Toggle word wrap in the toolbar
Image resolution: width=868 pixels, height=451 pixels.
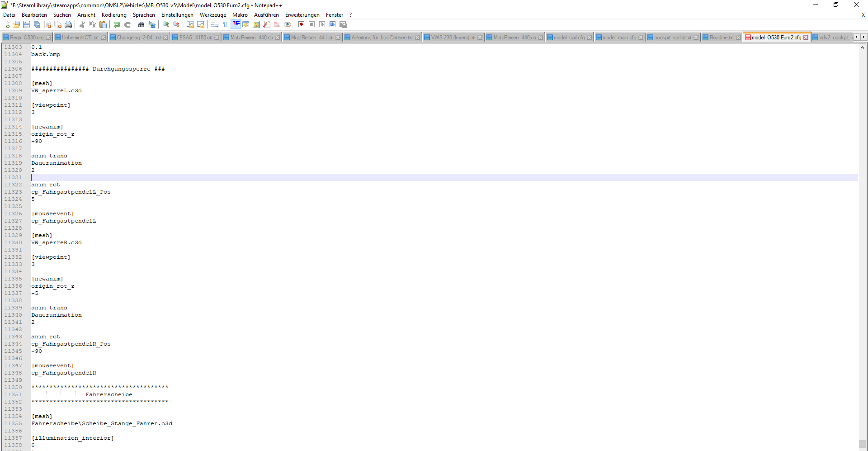click(215, 24)
